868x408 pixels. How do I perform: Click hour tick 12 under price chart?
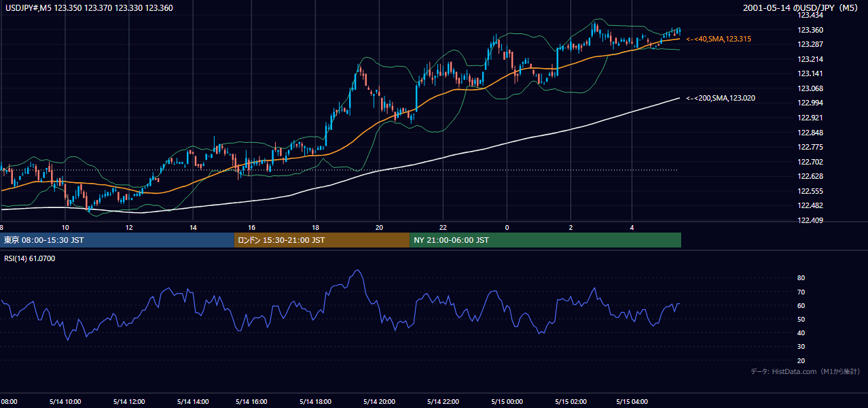pyautogui.click(x=129, y=227)
